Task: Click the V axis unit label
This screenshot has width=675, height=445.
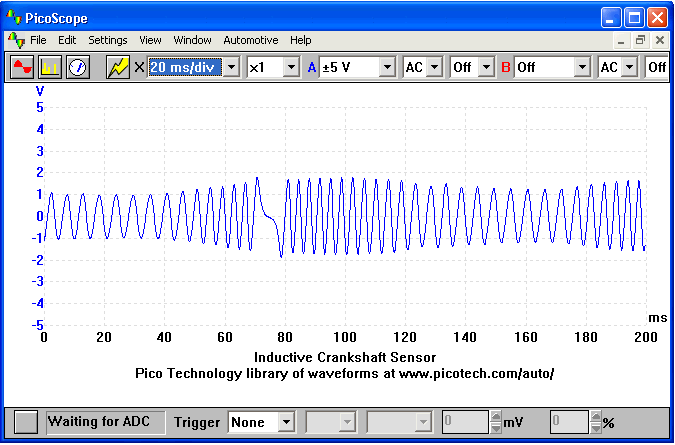Action: [x=40, y=91]
